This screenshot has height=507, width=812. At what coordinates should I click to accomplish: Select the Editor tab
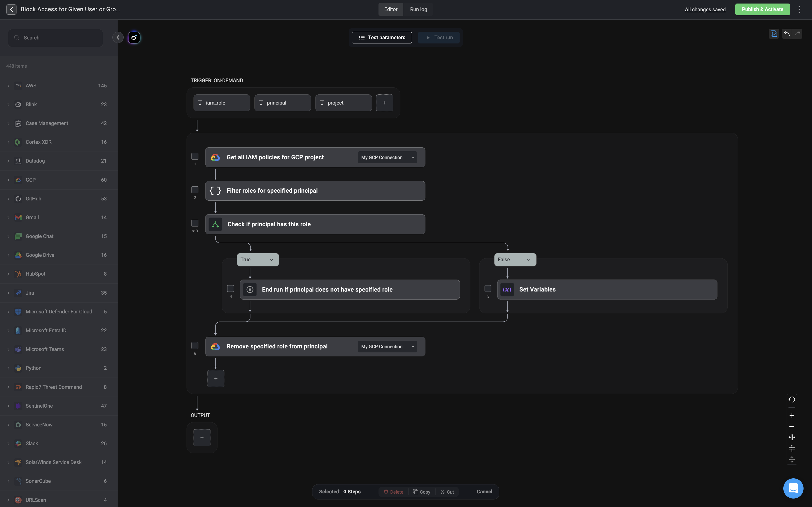point(390,9)
